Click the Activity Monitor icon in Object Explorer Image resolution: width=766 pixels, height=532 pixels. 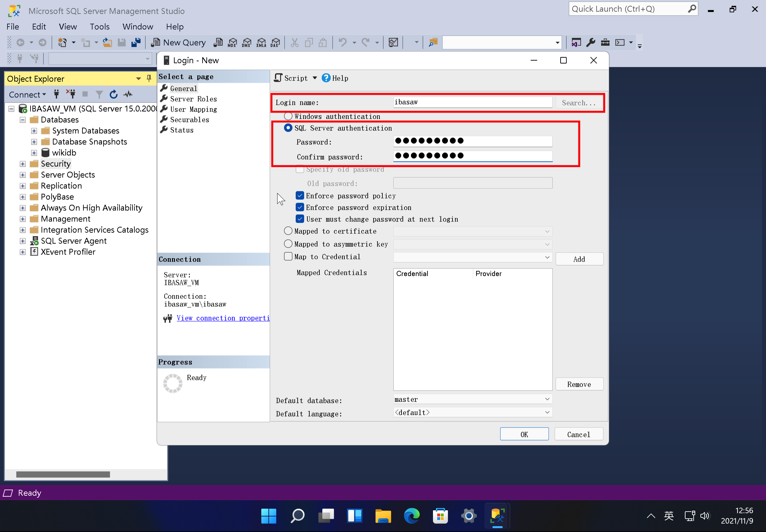coord(128,95)
